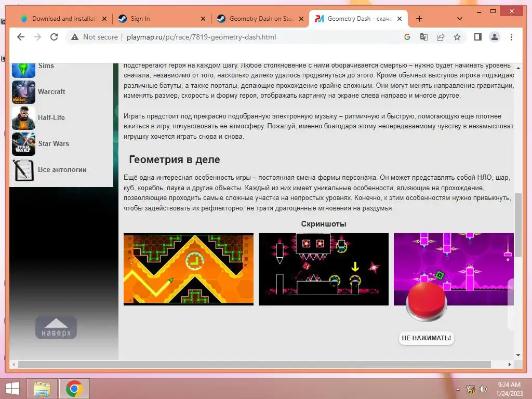
Task: Open the Star Wars sidebar link
Action: tap(54, 143)
